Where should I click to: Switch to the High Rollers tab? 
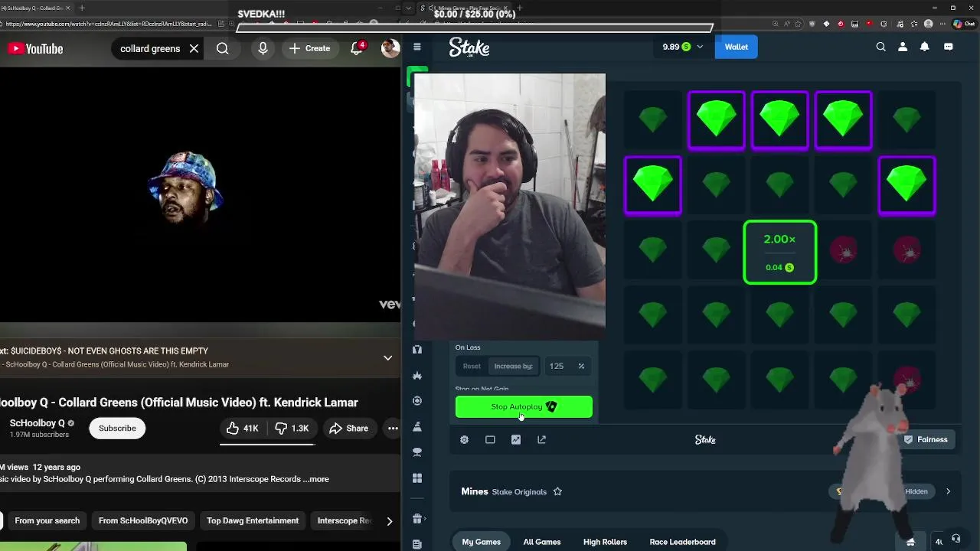[x=605, y=542]
